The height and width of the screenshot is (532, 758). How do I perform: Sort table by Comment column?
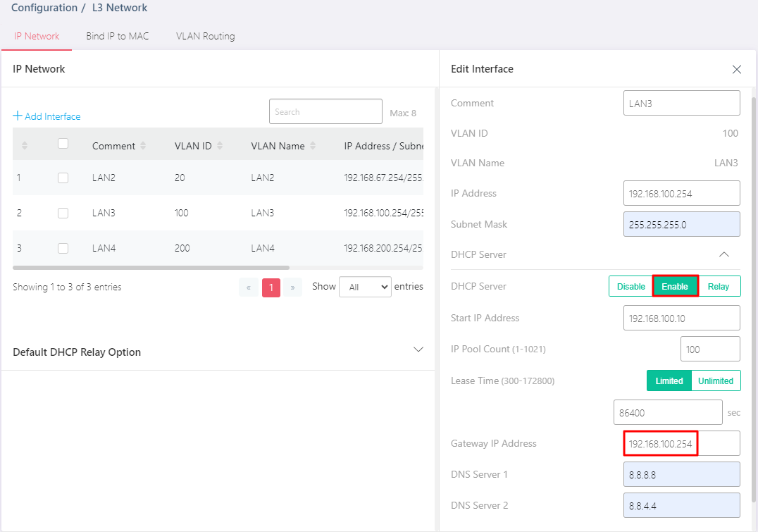(x=144, y=146)
